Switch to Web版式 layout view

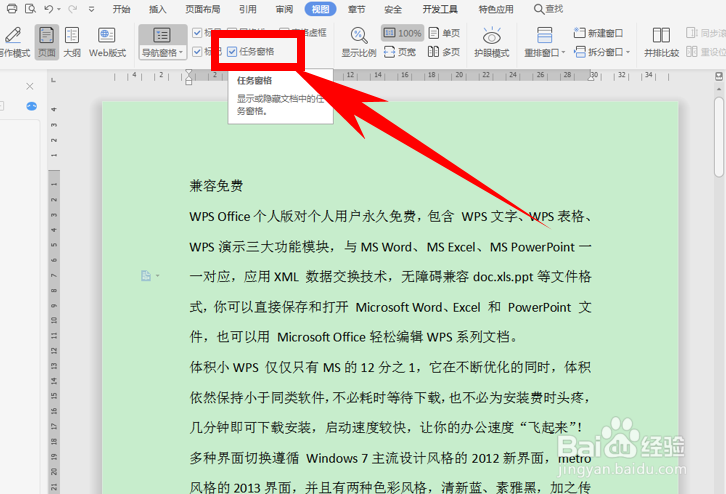pyautogui.click(x=107, y=42)
